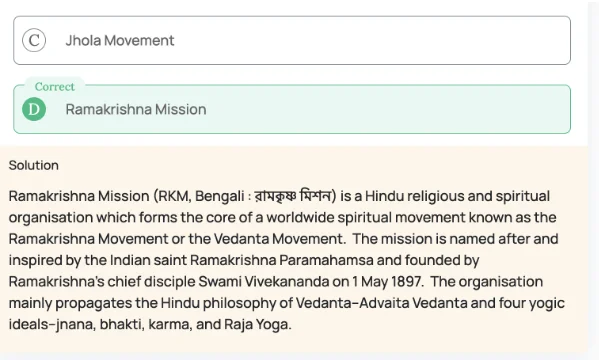599x360 pixels.
Task: Click Raja Yoga at solution end
Action: [256, 324]
